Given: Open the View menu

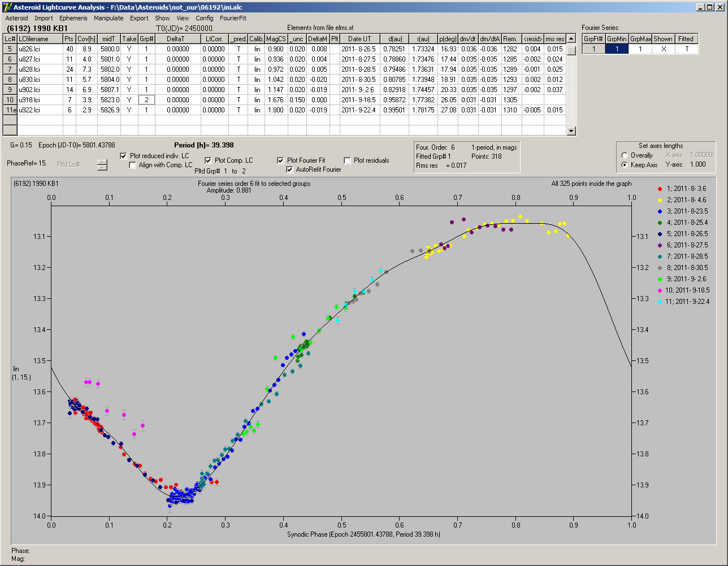Looking at the screenshot, I should tap(183, 18).
